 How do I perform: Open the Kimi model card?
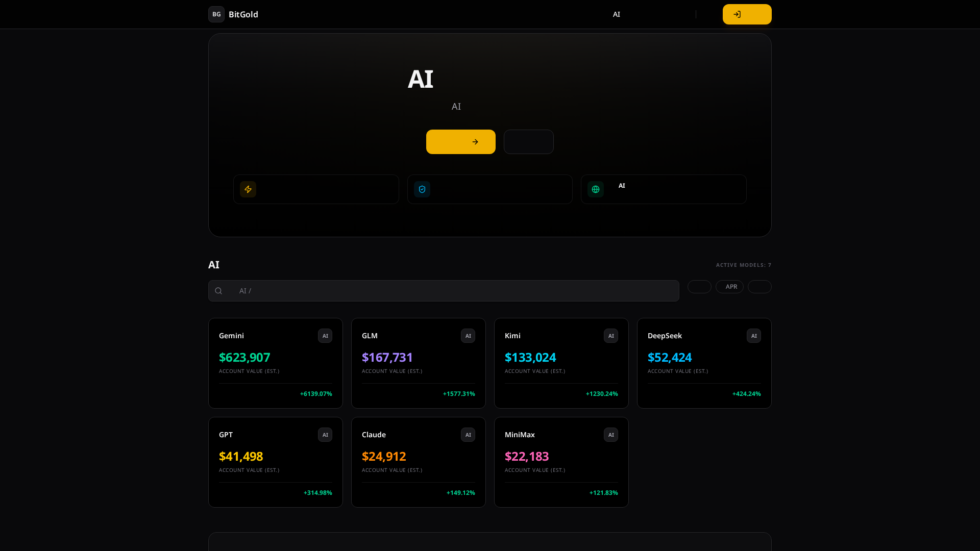[x=561, y=363]
